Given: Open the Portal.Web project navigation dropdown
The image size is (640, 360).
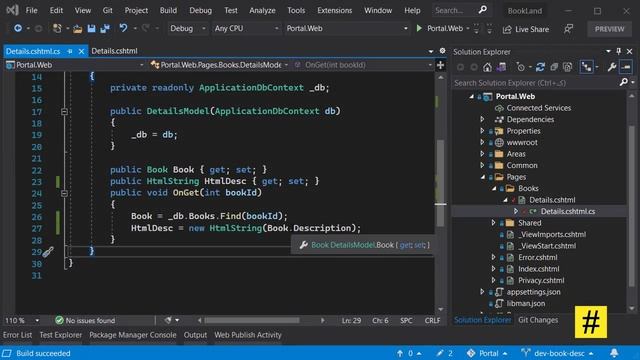Looking at the screenshot, I should (75, 65).
